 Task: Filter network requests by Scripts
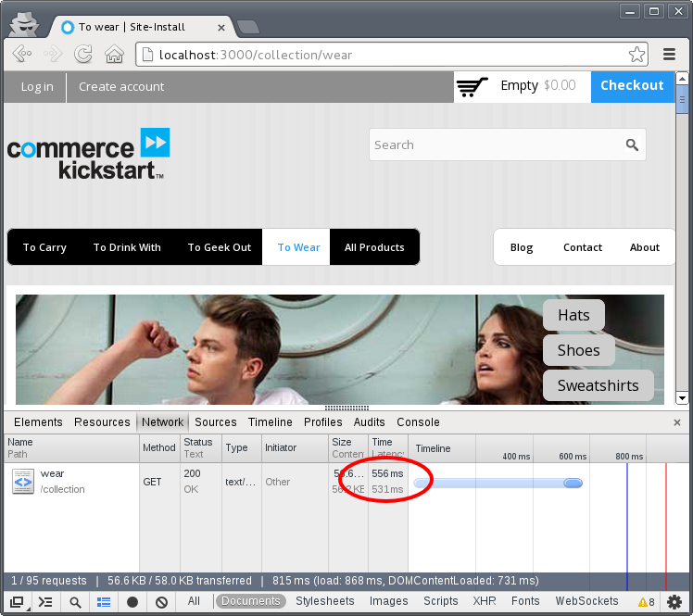click(x=441, y=601)
